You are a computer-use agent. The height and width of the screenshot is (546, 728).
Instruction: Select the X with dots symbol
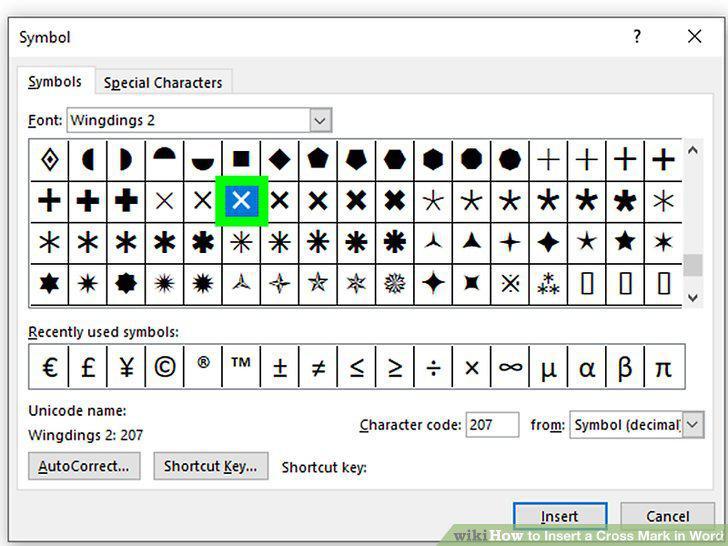[x=510, y=283]
